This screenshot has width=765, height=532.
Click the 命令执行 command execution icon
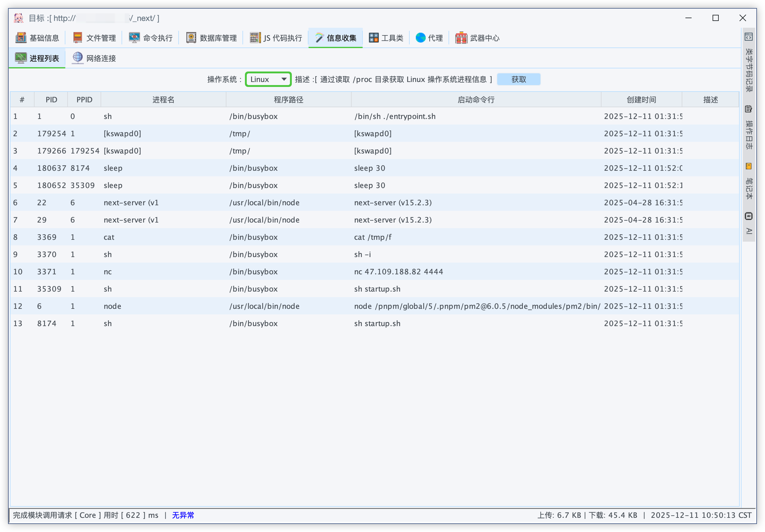click(134, 38)
